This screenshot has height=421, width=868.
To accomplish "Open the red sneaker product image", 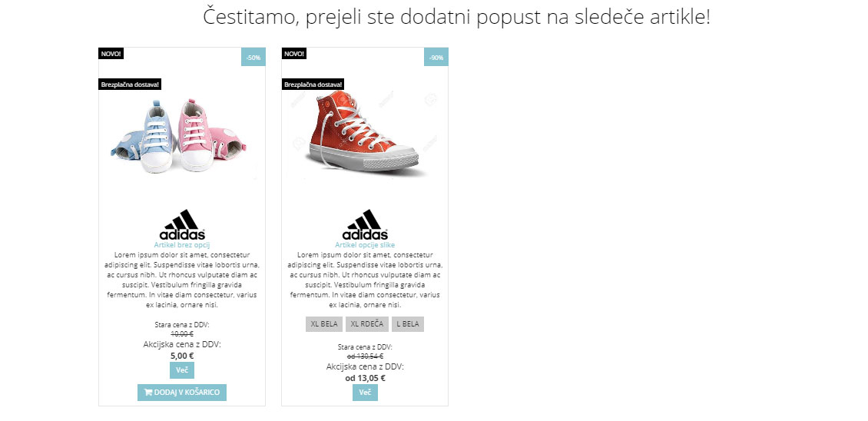I will 363,134.
